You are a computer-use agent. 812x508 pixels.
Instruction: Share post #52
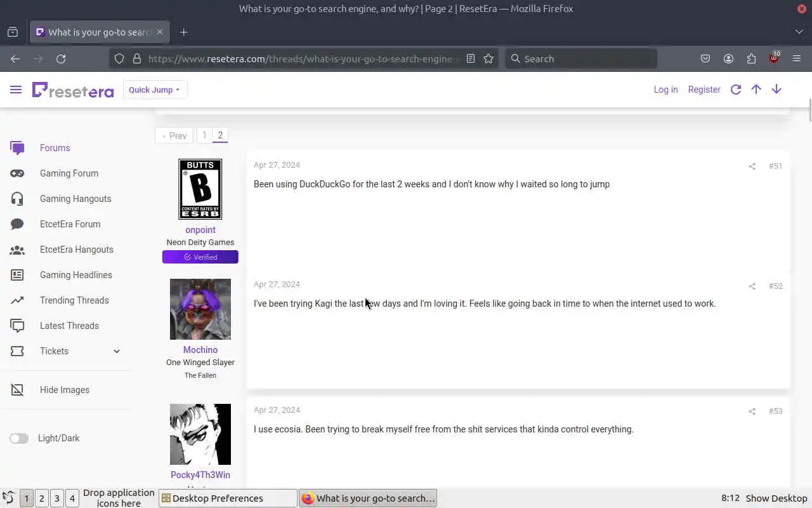(752, 286)
